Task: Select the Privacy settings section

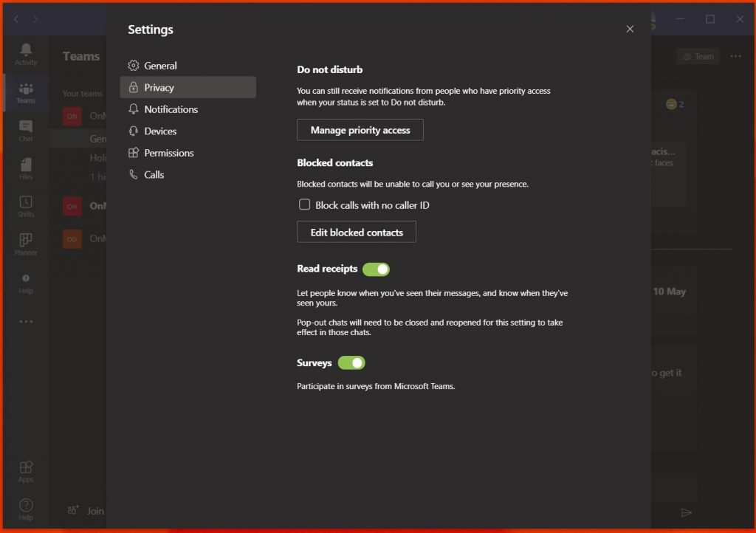Action: click(188, 87)
